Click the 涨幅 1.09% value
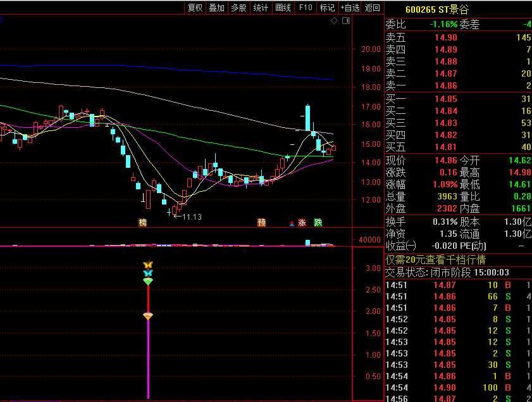The height and width of the screenshot is (402, 532). pos(445,184)
